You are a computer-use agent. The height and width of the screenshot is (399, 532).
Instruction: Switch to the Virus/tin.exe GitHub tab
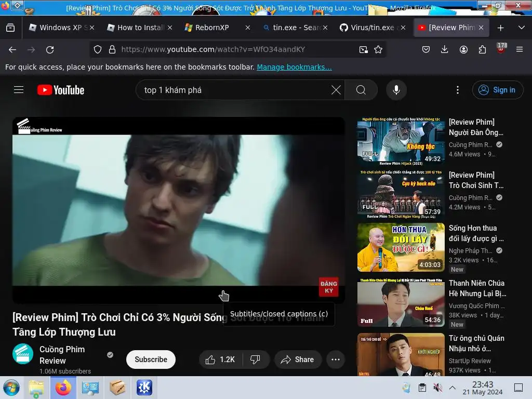click(x=372, y=28)
